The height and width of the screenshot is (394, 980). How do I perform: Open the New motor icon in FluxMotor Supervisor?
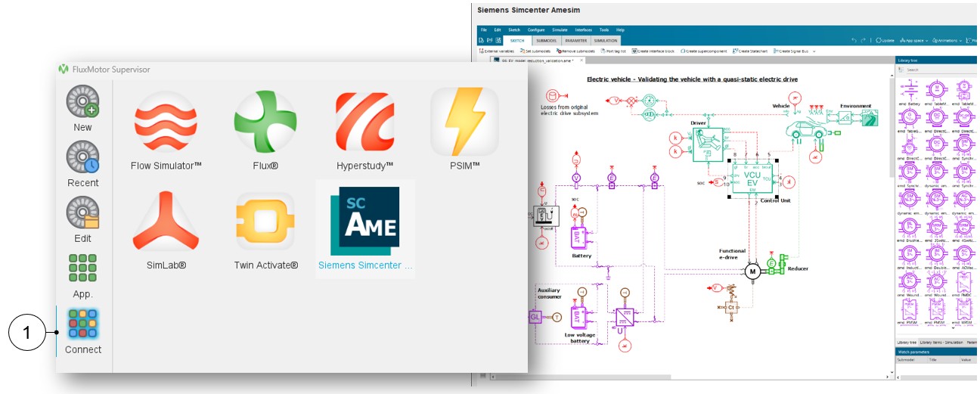point(83,102)
